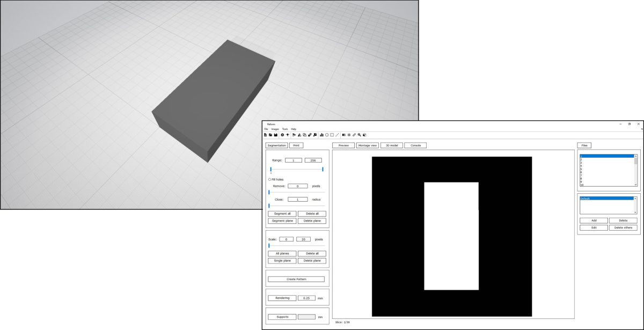
Task: Click the Rendering mm value field
Action: 306,298
